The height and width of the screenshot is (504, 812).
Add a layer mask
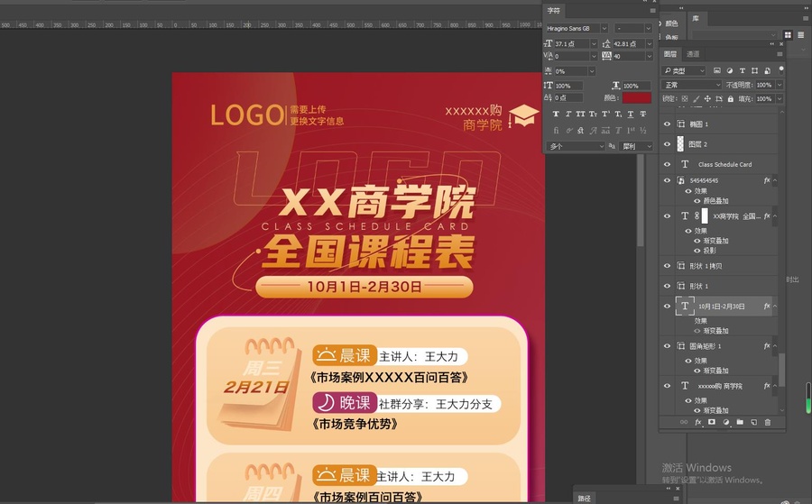coord(712,422)
